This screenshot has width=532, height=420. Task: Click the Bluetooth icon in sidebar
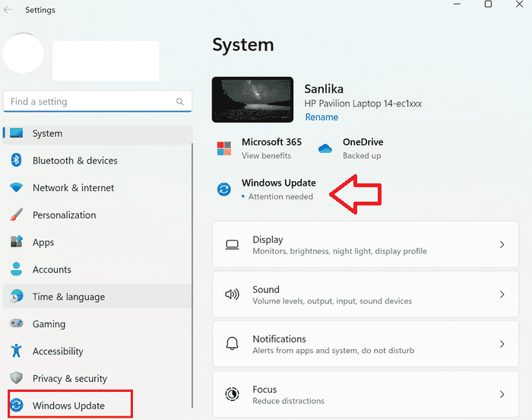pos(16,160)
